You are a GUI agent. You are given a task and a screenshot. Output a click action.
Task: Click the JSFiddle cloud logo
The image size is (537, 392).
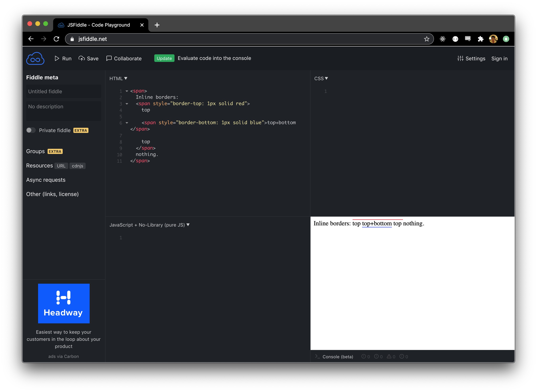point(35,58)
